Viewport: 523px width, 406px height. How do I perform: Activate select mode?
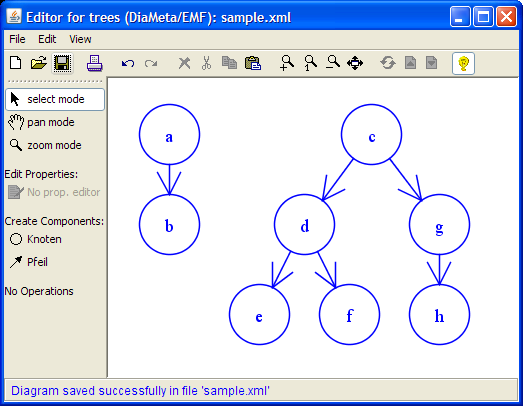tap(55, 99)
